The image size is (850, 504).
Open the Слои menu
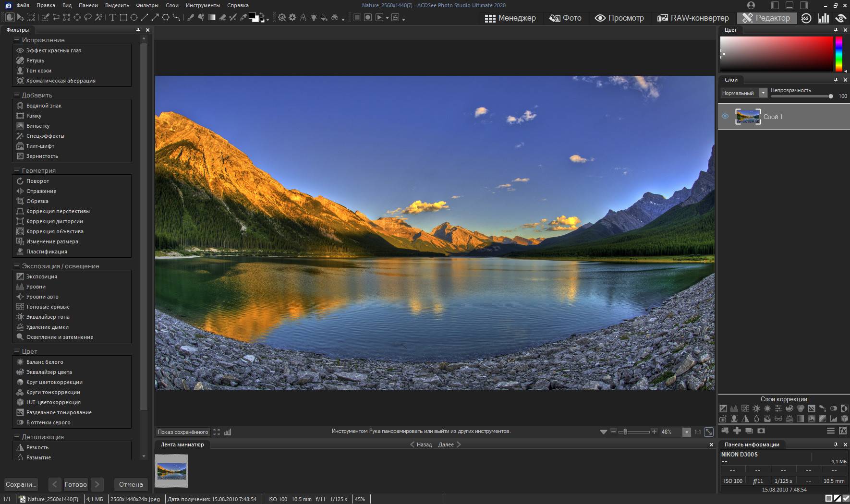172,5
